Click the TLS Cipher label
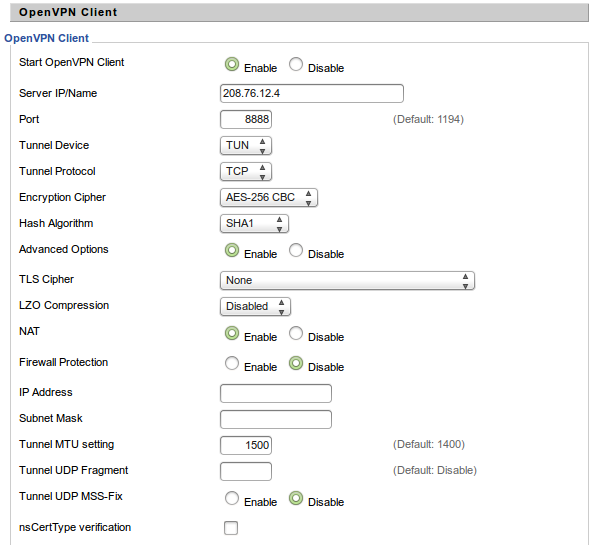 tap(46, 279)
